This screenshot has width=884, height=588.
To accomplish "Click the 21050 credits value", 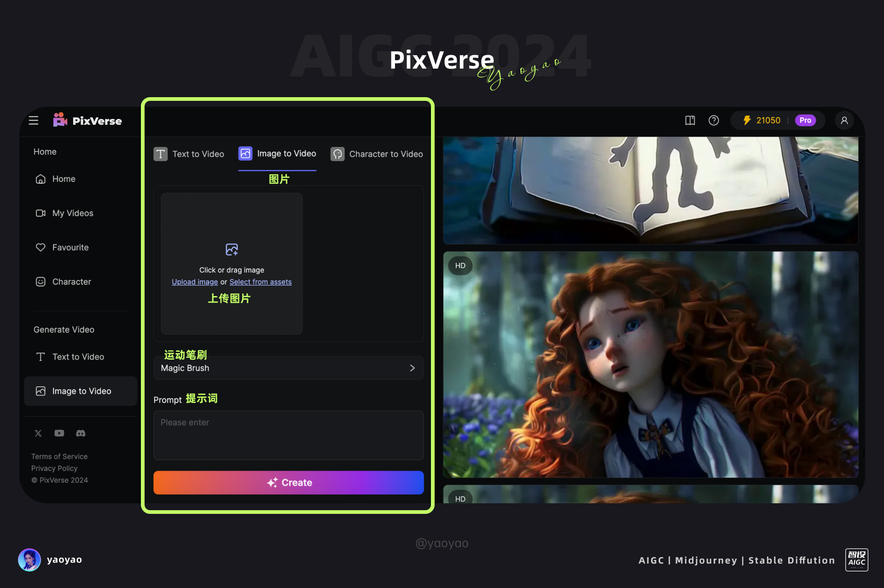I will tap(768, 120).
